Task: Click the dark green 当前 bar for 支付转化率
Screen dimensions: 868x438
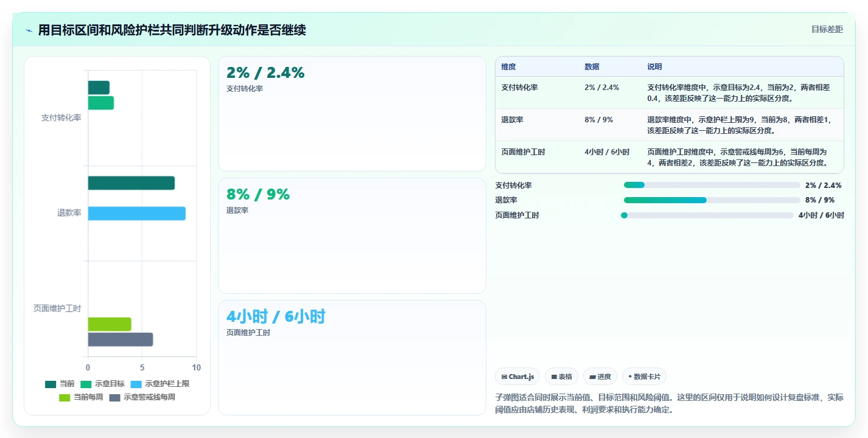Action: (x=99, y=88)
